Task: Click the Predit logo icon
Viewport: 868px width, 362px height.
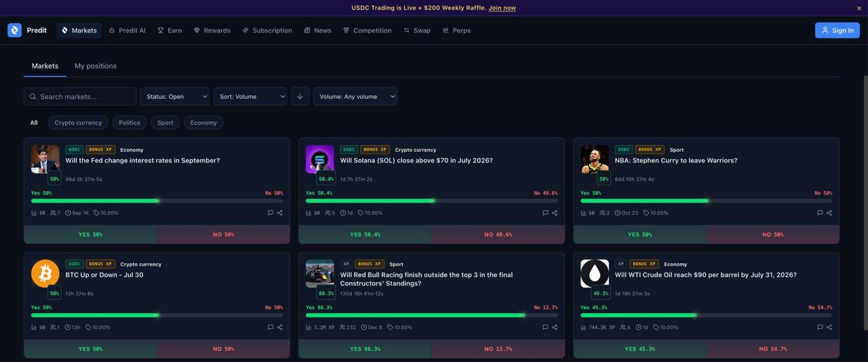Action: tap(14, 31)
